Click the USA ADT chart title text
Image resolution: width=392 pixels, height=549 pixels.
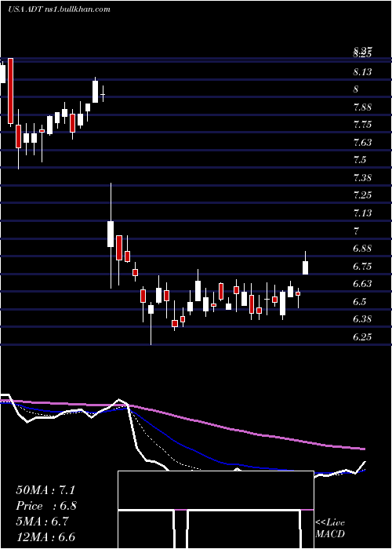click(59, 9)
